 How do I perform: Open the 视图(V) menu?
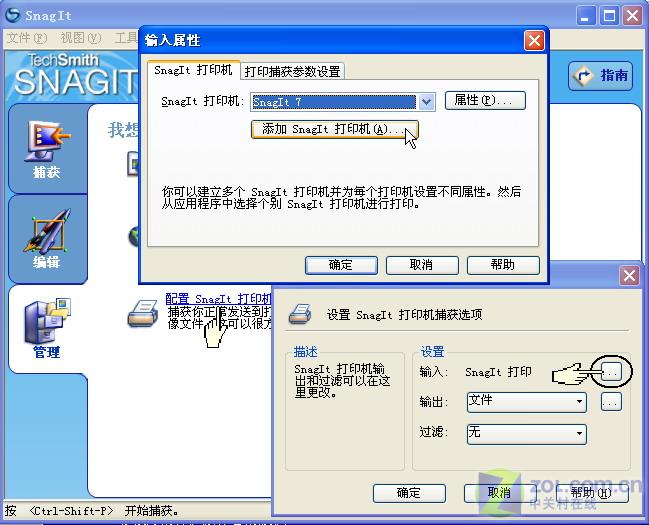[x=80, y=38]
